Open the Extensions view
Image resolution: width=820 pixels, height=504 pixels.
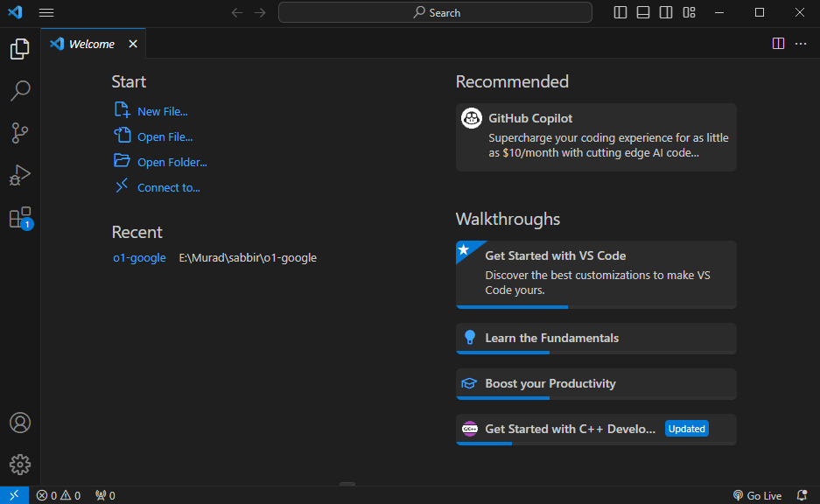click(20, 218)
